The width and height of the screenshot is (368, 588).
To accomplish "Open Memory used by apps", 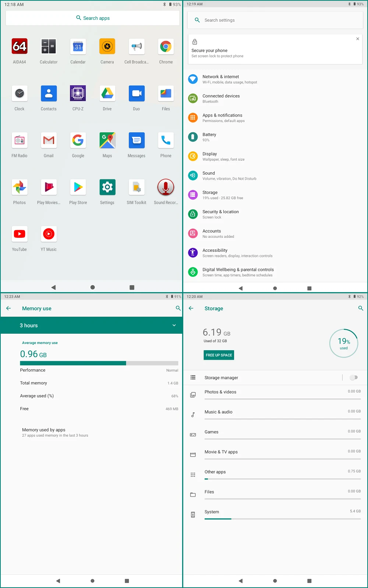I will 92,432.
